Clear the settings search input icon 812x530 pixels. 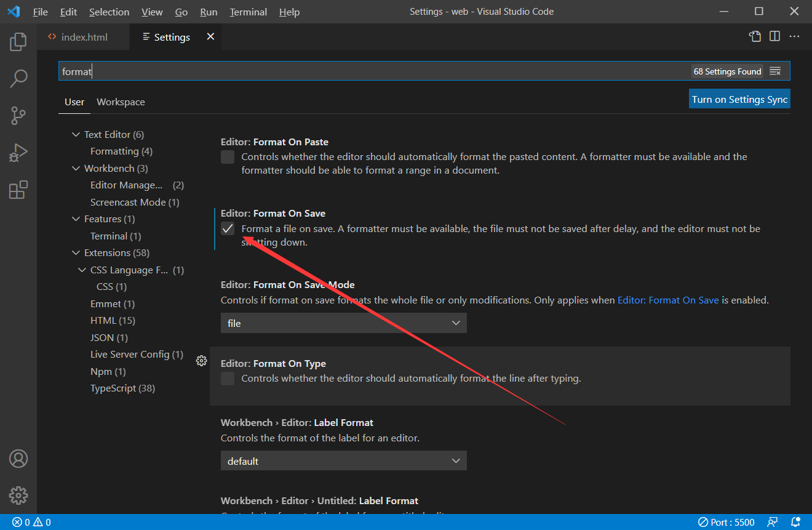[775, 71]
